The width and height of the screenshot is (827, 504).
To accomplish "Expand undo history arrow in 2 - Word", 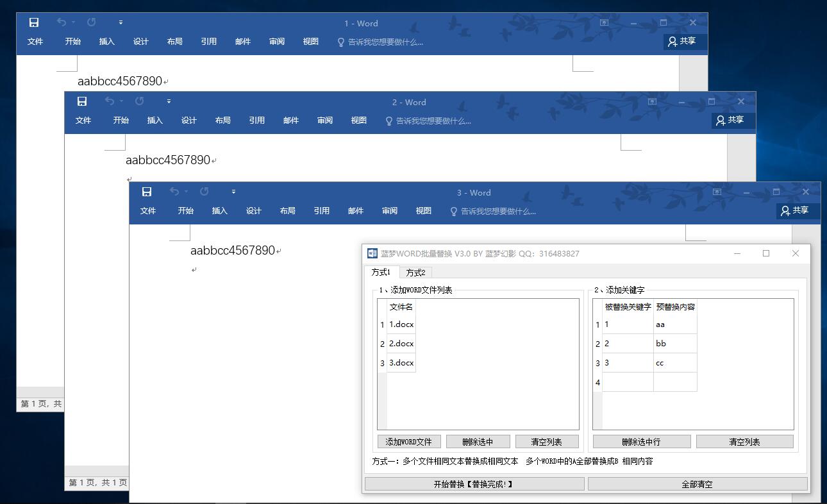I will (122, 101).
